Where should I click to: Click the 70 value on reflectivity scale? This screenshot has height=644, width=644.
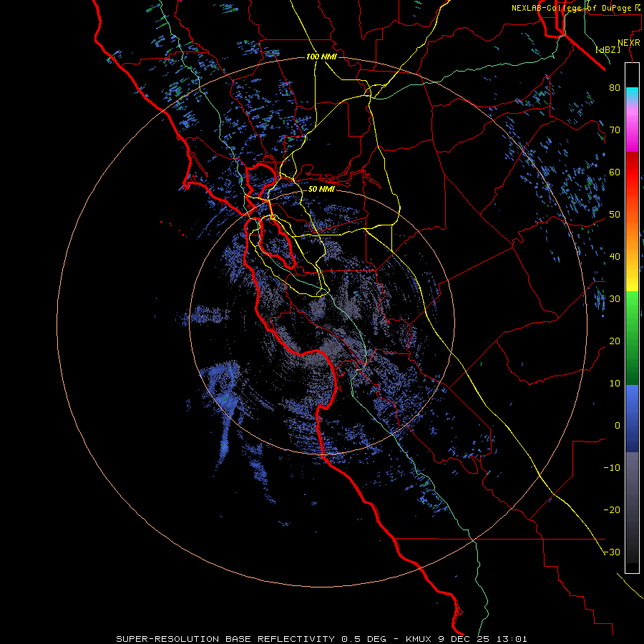615,130
